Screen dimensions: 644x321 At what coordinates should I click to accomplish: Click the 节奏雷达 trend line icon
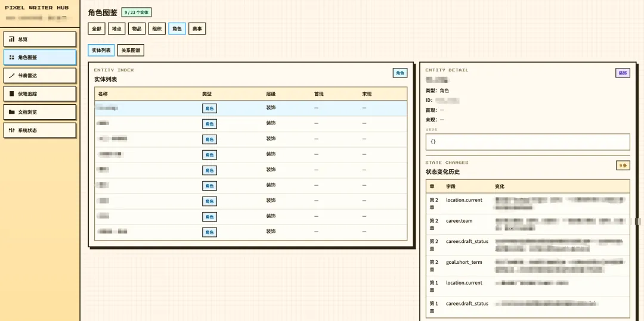(x=11, y=76)
